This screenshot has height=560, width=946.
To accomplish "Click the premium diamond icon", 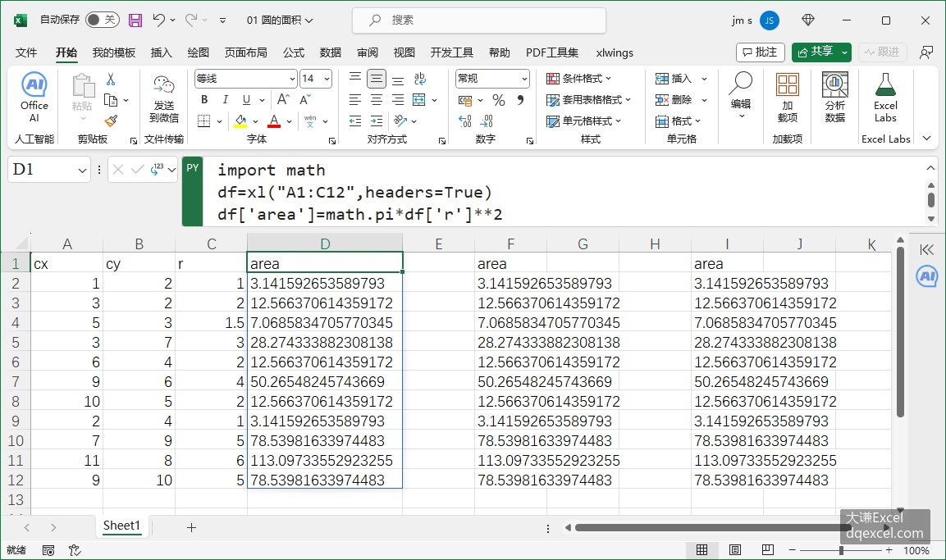I will (x=808, y=20).
